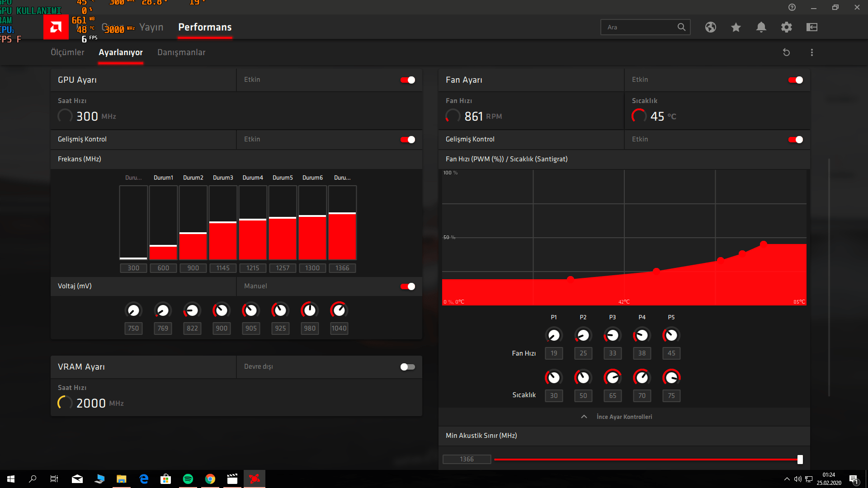The width and height of the screenshot is (868, 488).
Task: Disable the GPU Ayarı toggle
Action: tap(408, 80)
